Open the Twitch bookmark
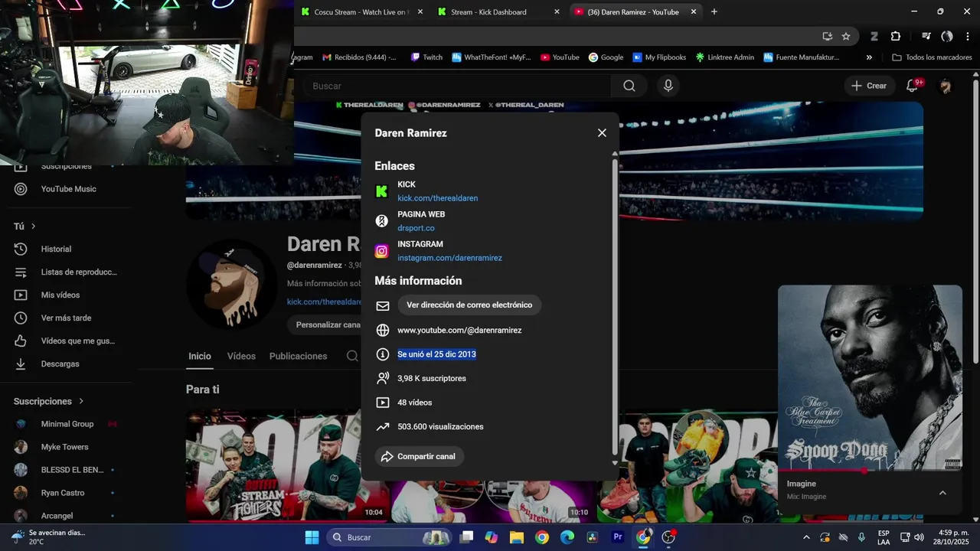Image resolution: width=980 pixels, height=551 pixels. [426, 57]
